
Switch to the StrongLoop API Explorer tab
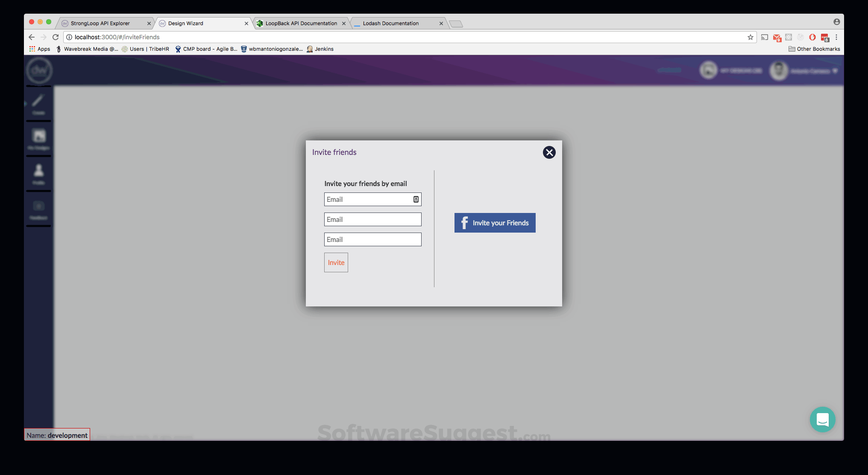tap(100, 23)
